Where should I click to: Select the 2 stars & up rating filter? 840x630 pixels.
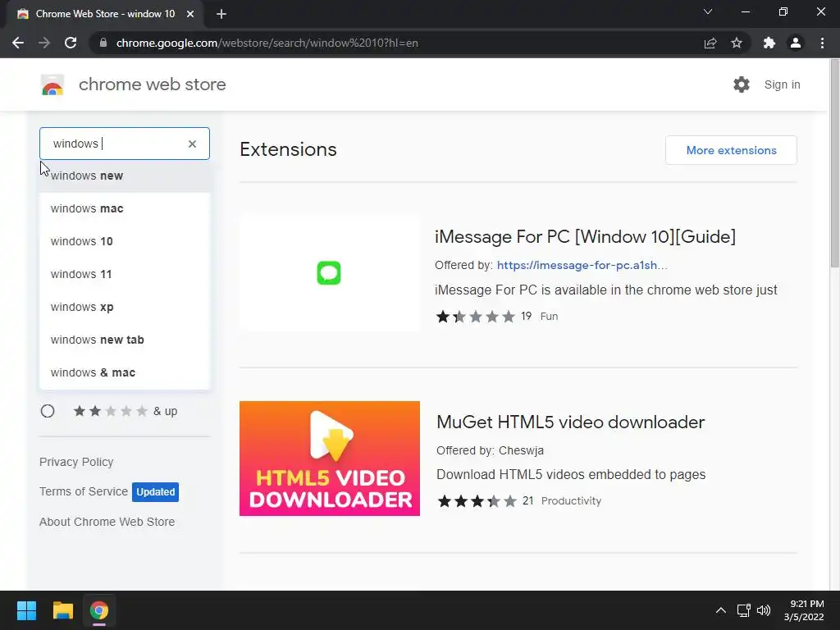(48, 411)
